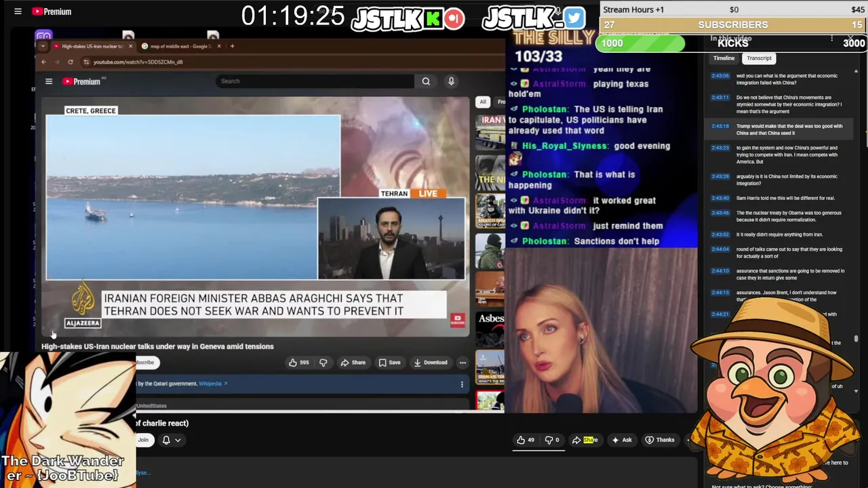Image resolution: width=868 pixels, height=488 pixels.
Task: Click transcript scroll-up arrow
Action: (856, 71)
